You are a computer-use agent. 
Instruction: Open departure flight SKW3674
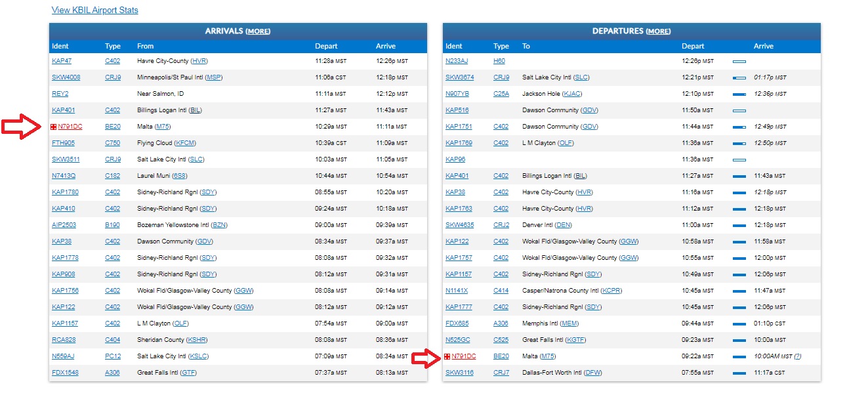(459, 77)
